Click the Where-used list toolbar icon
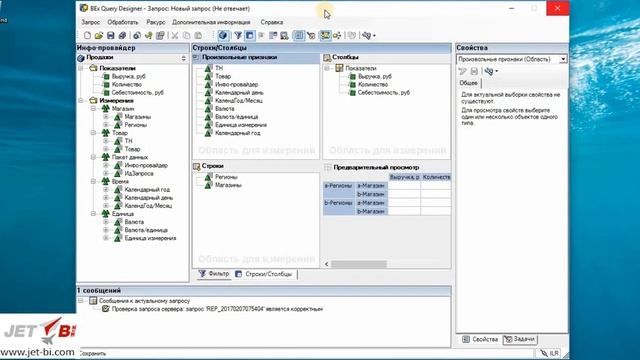640x360 pixels. 337,36
